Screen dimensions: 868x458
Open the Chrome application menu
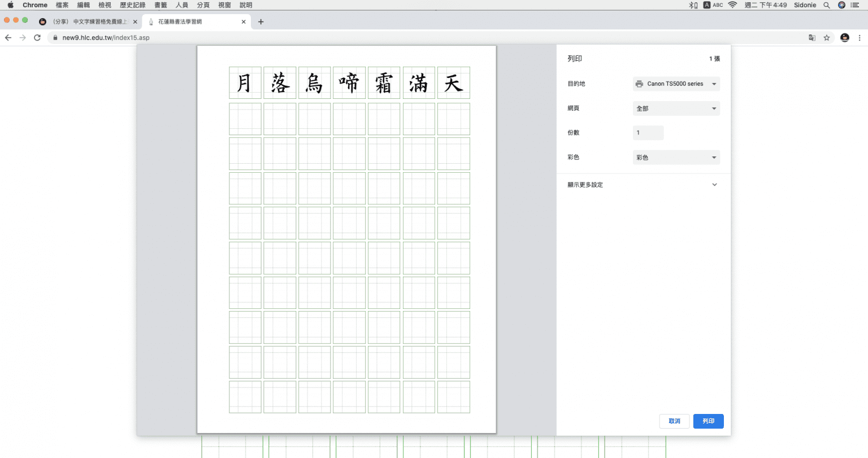(x=35, y=5)
